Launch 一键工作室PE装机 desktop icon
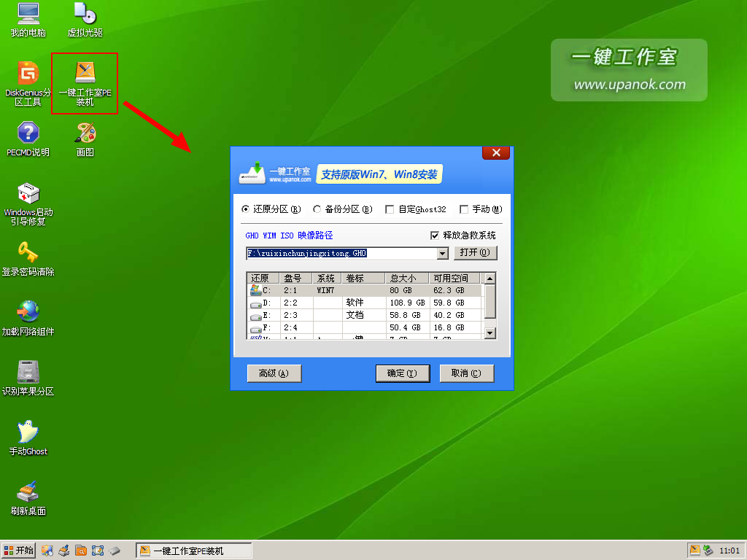Image resolution: width=747 pixels, height=560 pixels. [x=84, y=80]
